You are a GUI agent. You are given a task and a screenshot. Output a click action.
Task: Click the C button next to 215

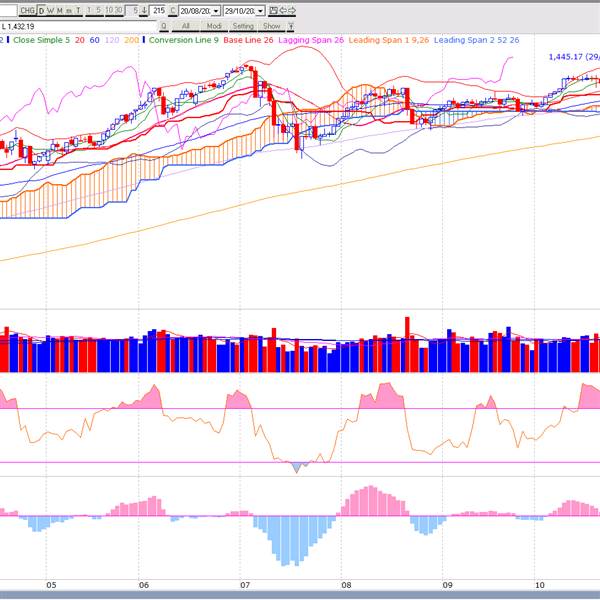173,11
